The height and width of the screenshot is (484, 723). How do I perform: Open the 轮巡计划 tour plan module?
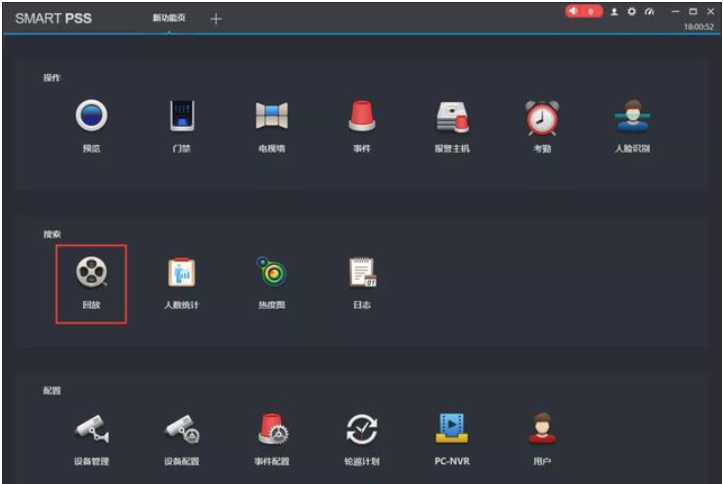tap(361, 430)
